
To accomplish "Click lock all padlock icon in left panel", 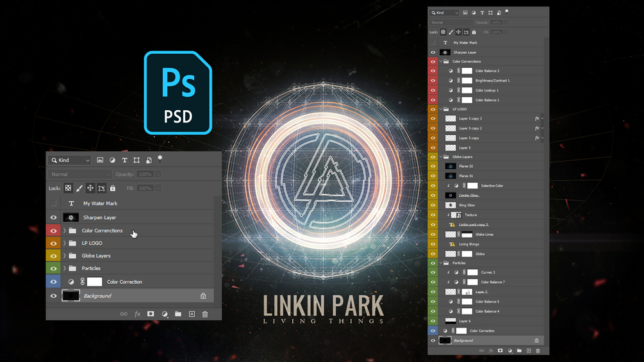I will click(x=113, y=188).
